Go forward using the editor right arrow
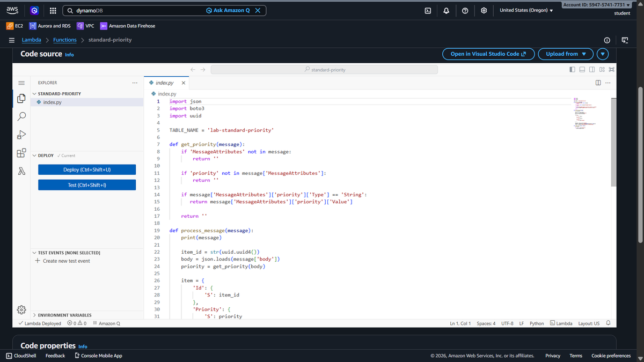Image resolution: width=644 pixels, height=362 pixels. point(203,70)
